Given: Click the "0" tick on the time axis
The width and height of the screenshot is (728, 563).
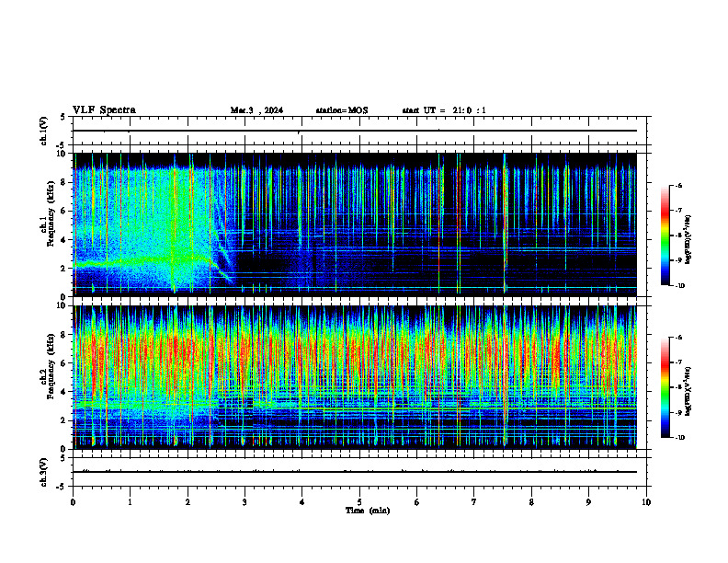Looking at the screenshot, I should coord(73,502).
